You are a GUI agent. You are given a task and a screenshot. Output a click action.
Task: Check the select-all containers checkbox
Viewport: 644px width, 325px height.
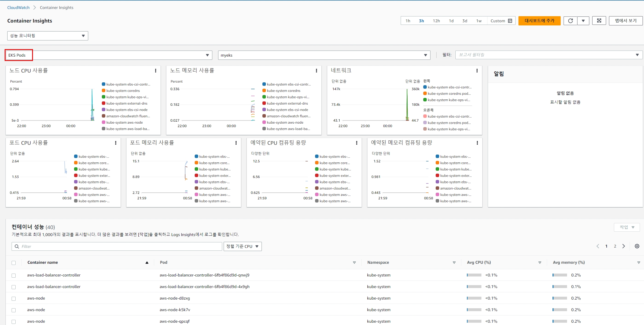[x=14, y=263]
